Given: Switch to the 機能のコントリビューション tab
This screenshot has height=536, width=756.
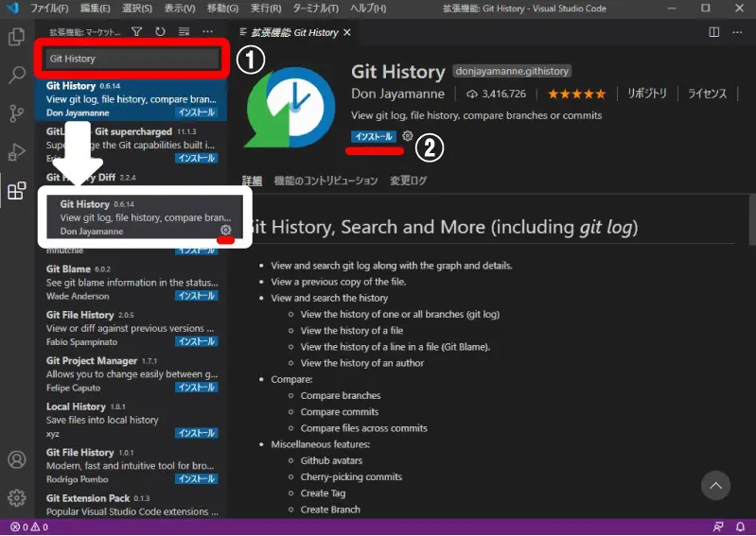Looking at the screenshot, I should [x=325, y=181].
